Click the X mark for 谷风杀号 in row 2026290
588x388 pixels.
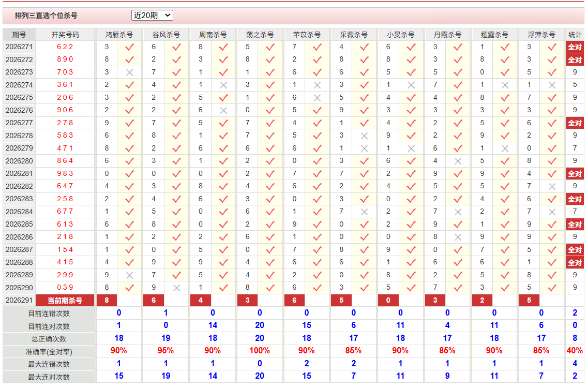(177, 288)
